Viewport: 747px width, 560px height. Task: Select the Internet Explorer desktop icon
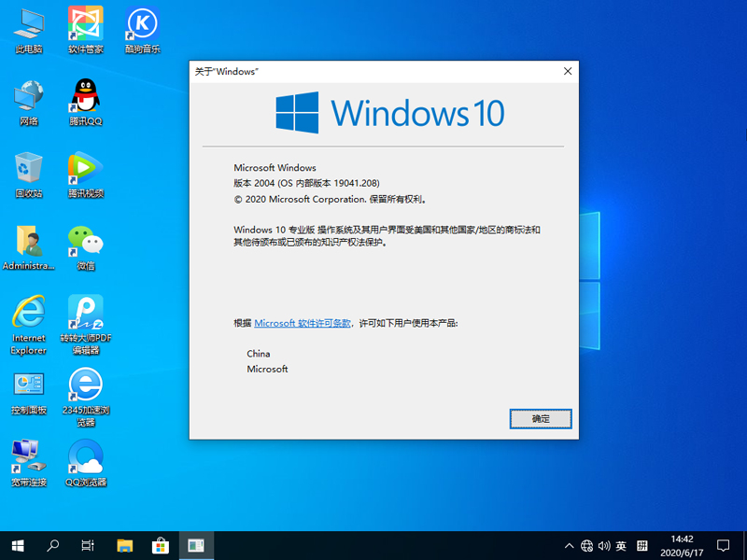[29, 325]
